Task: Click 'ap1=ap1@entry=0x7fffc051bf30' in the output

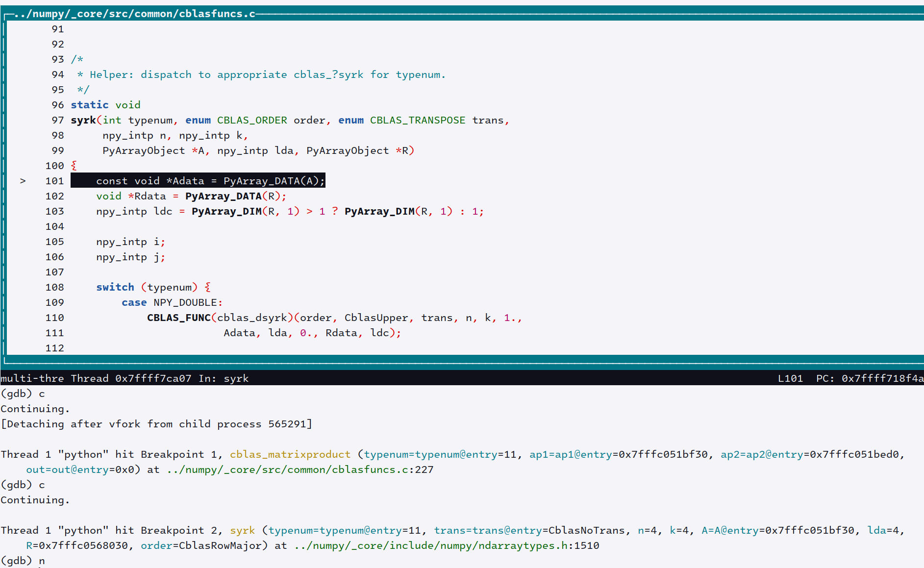Action: [619, 454]
